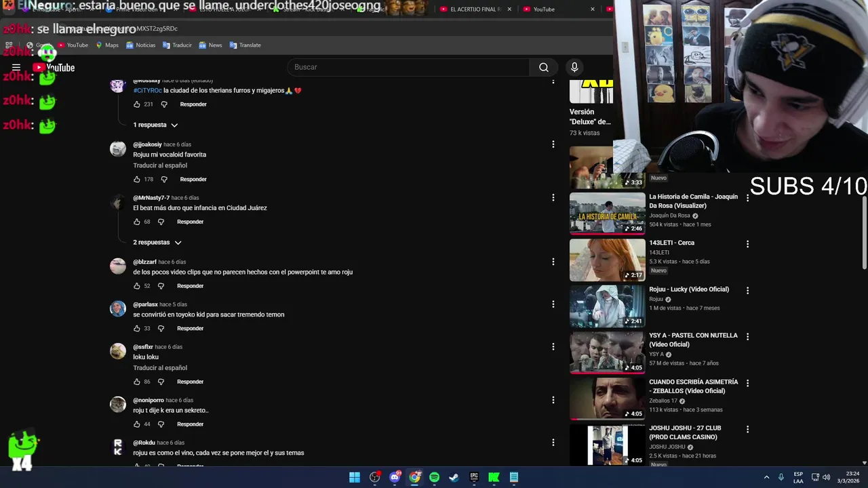Translate @jjoakosiy comment via Traducir al español
The height and width of the screenshot is (488, 868).
[x=160, y=165]
